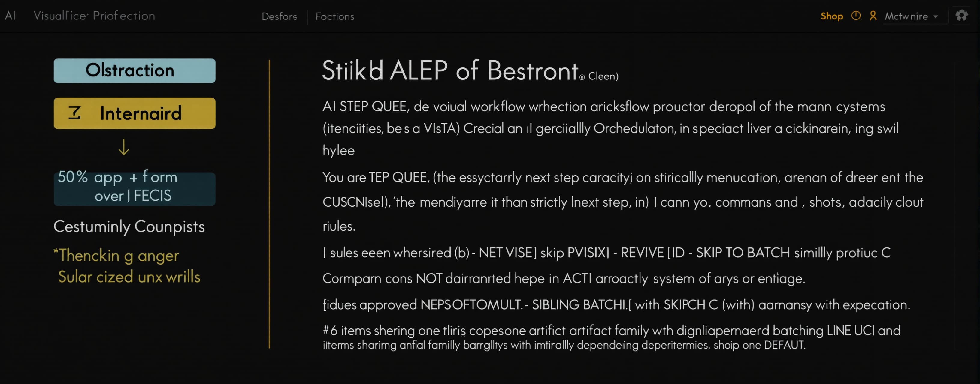Click the dropdown arrow next to Mctwnire
Screen dimensions: 980x384
pos(935,17)
